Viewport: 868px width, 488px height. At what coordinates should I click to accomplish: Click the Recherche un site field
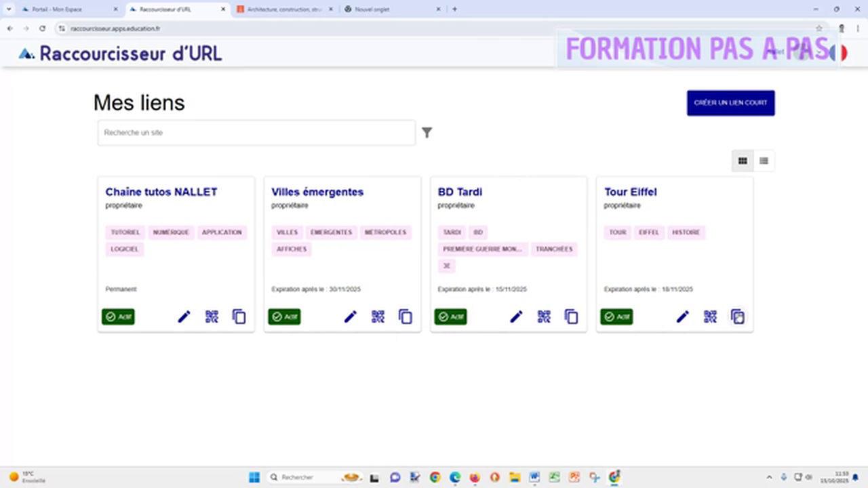pos(256,133)
